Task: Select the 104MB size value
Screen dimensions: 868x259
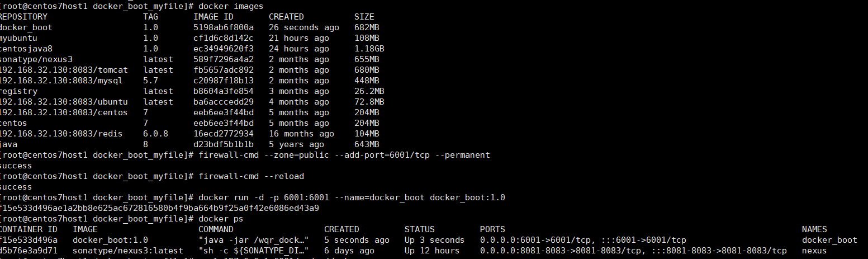Action: (367, 134)
